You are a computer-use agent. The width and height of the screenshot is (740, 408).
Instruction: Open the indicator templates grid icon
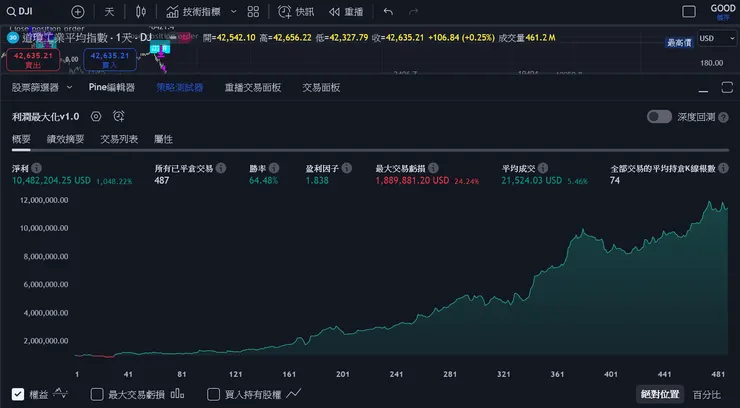point(253,12)
